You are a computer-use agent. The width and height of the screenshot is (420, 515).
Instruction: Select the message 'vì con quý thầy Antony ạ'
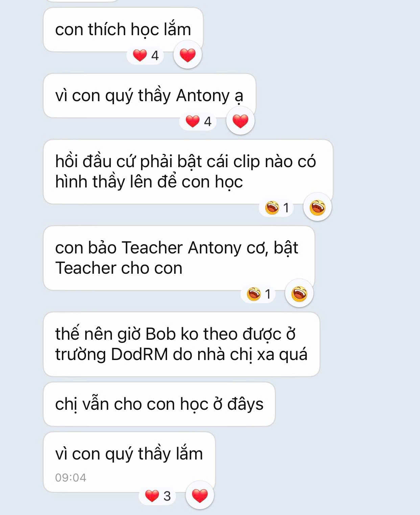149,96
